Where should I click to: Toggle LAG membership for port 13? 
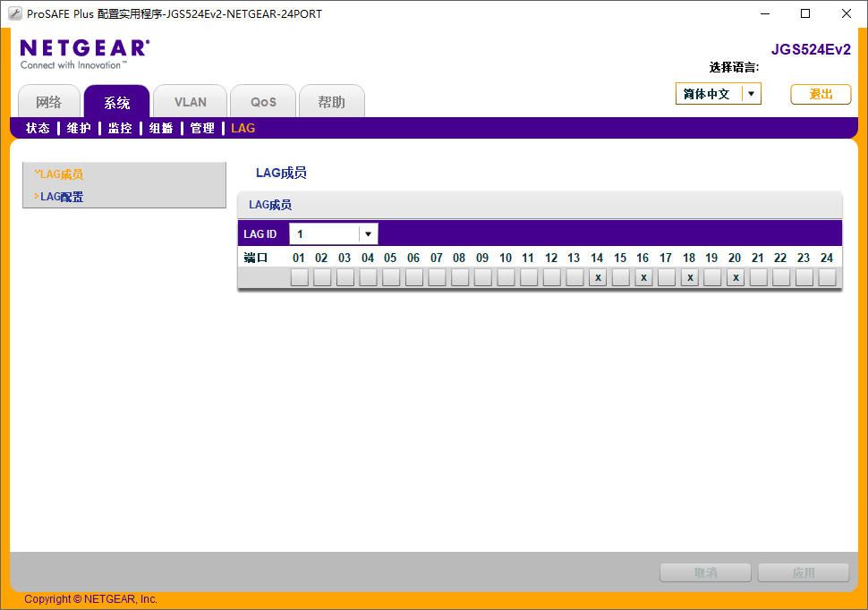pos(575,277)
